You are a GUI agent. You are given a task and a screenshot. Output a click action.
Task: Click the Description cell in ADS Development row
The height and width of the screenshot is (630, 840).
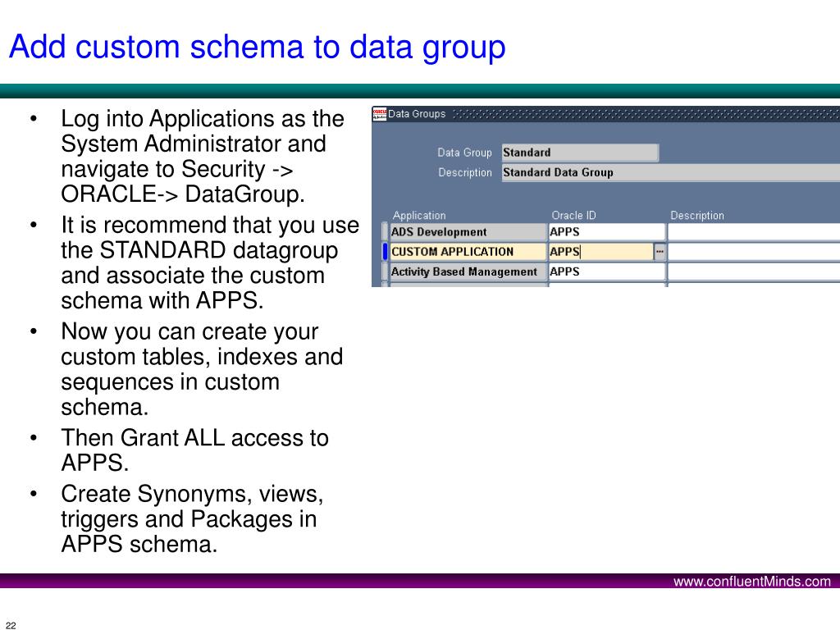click(x=754, y=232)
